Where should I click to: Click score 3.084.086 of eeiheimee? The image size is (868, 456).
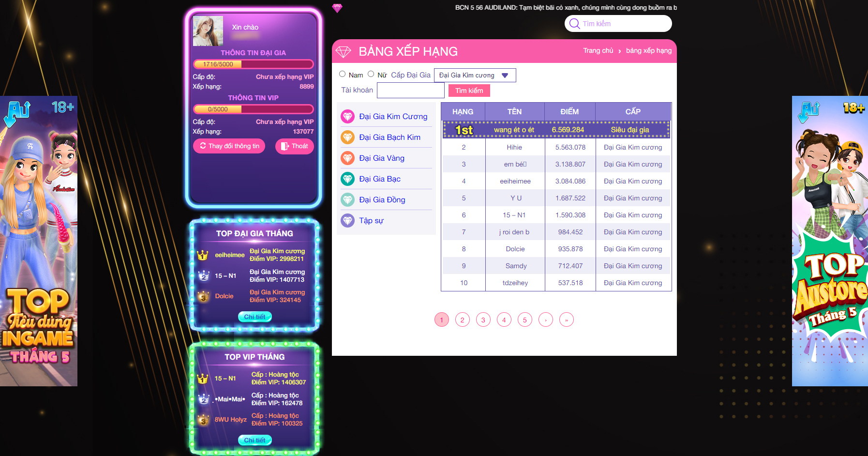(570, 181)
